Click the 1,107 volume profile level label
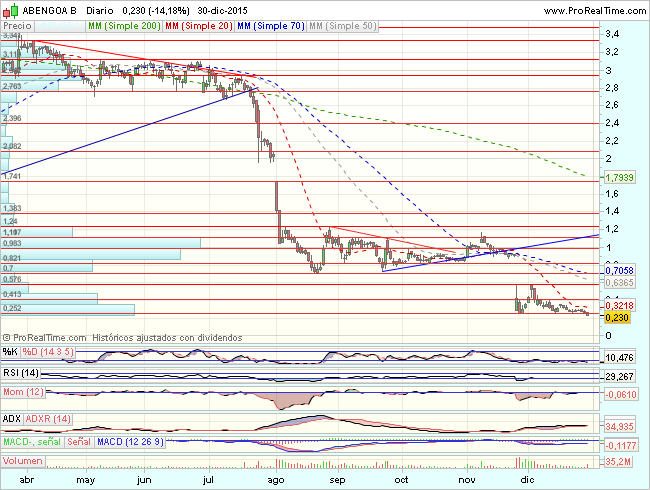The height and width of the screenshot is (490, 650). pos(12,233)
